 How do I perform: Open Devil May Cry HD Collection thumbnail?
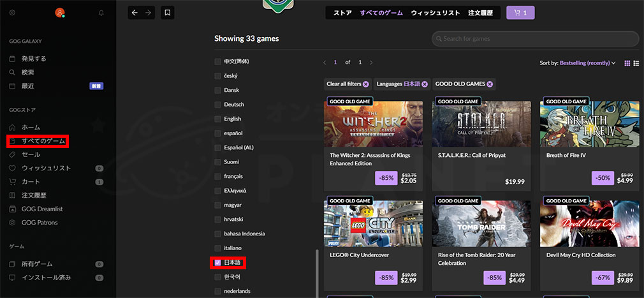[589, 223]
